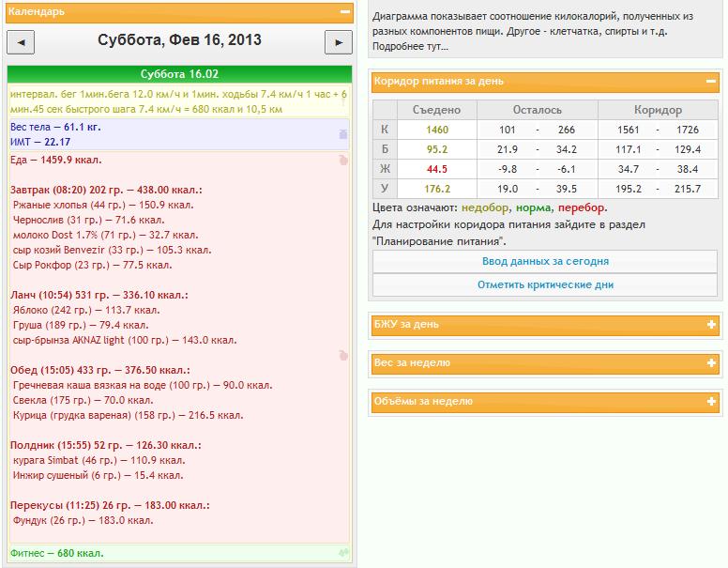Viewport: 728px width, 568px height.
Task: Click the Еда — 1459.9 ккал total
Action: [x=55, y=160]
